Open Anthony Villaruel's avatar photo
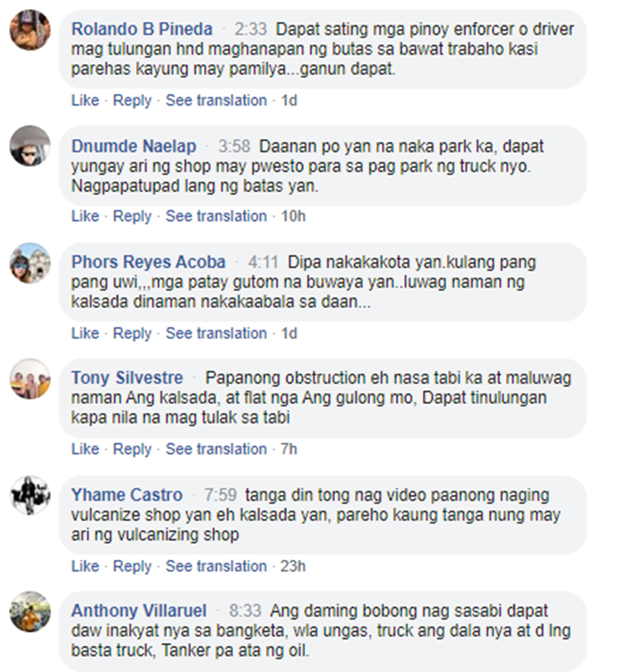 [x=30, y=611]
